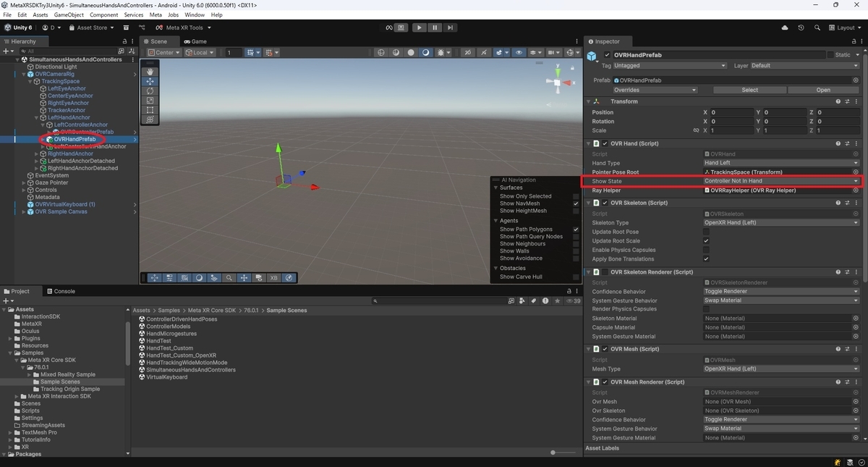Open the GameObject menu
Viewport: 868px width, 467px height.
pyautogui.click(x=68, y=14)
